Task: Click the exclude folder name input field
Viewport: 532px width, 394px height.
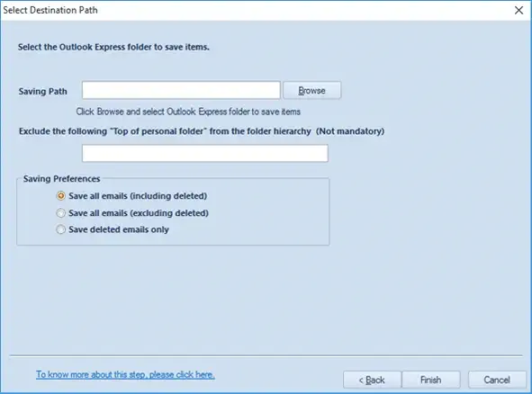Action: click(205, 153)
